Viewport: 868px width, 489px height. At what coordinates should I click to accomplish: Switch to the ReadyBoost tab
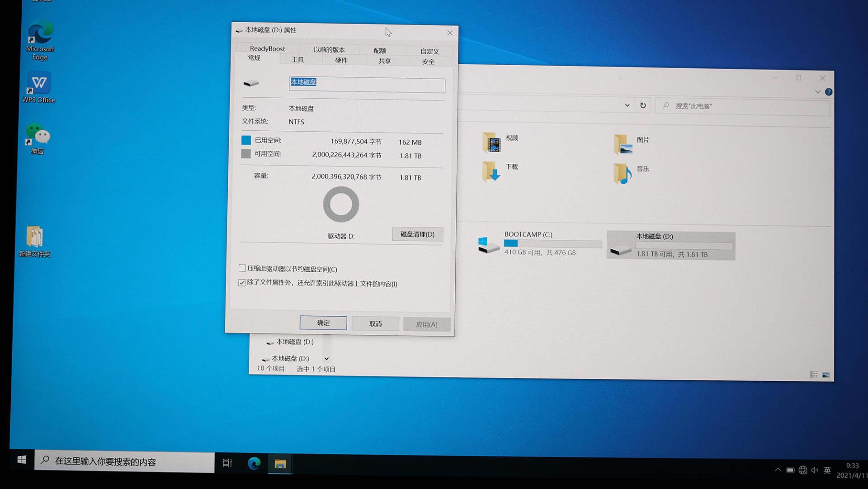pyautogui.click(x=267, y=48)
